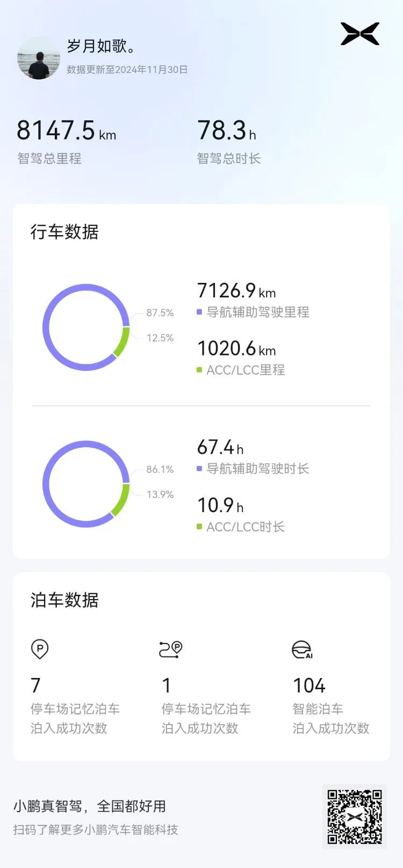Open the 行车数据 section heading
This screenshot has height=868, width=403.
tap(64, 232)
